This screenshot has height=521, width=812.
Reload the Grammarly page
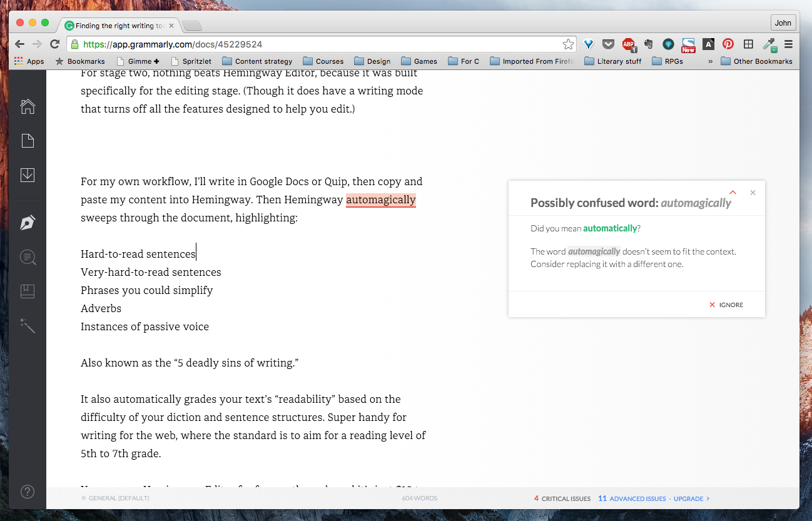55,44
